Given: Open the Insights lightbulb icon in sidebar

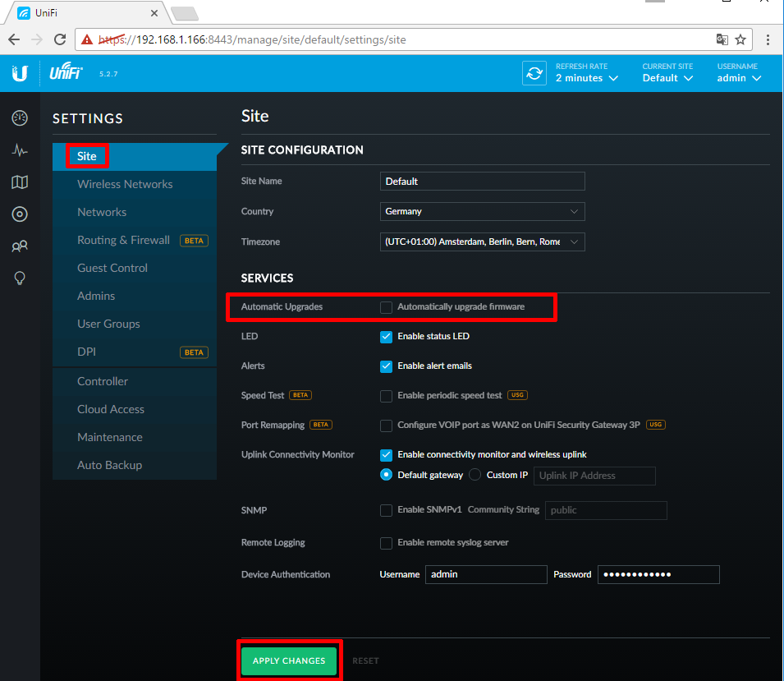Looking at the screenshot, I should point(20,278).
